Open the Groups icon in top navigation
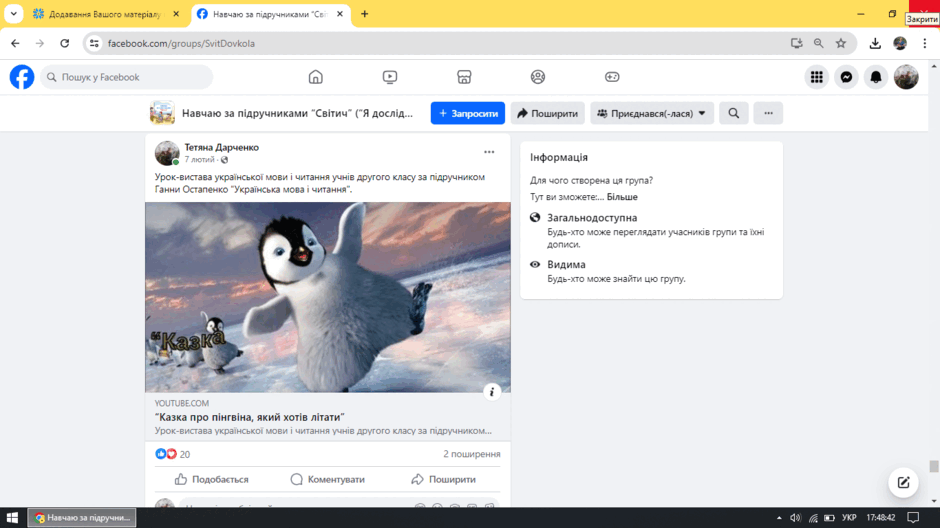The width and height of the screenshot is (940, 528). pyautogui.click(x=538, y=77)
